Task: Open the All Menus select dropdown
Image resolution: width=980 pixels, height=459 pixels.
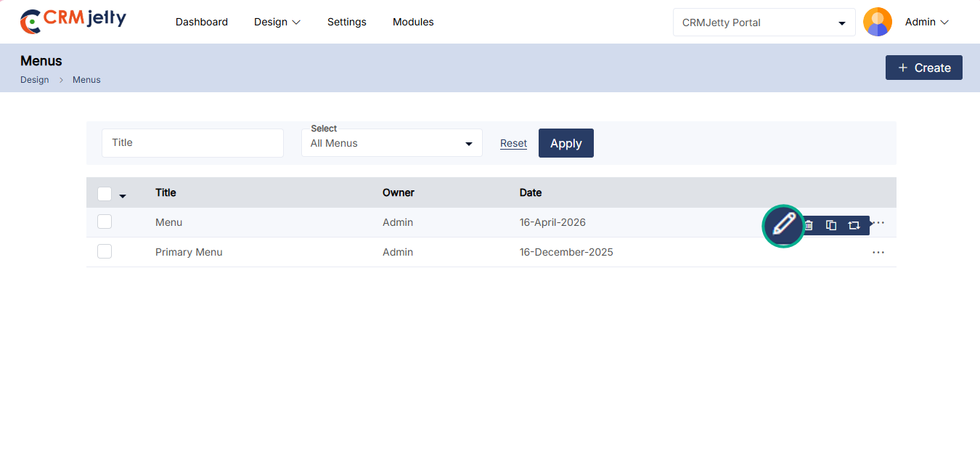Action: [x=391, y=143]
